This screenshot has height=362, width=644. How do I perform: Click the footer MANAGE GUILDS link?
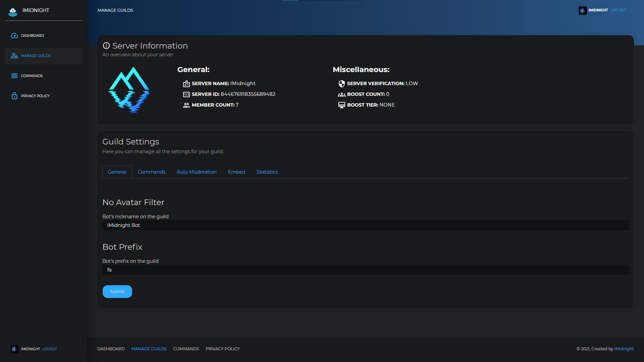(x=149, y=349)
